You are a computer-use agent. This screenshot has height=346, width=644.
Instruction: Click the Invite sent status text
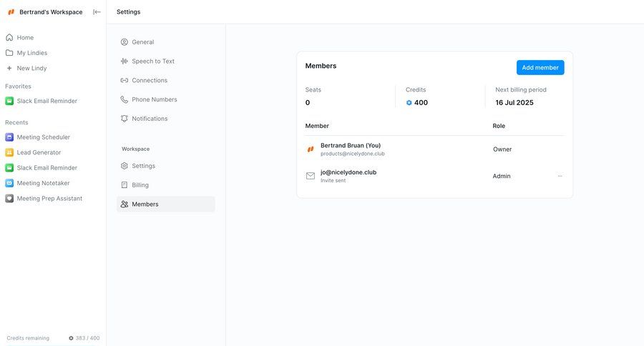333,180
